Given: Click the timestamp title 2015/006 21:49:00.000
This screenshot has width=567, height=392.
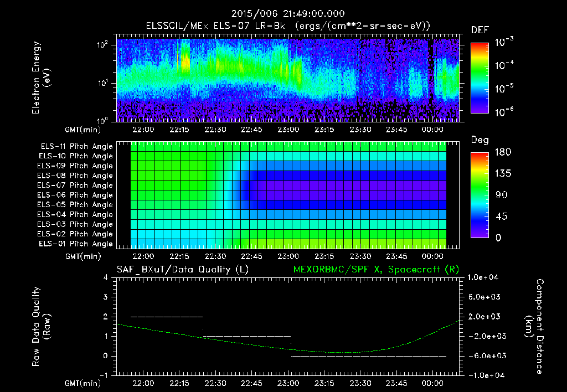Looking at the screenshot, I should (288, 14).
